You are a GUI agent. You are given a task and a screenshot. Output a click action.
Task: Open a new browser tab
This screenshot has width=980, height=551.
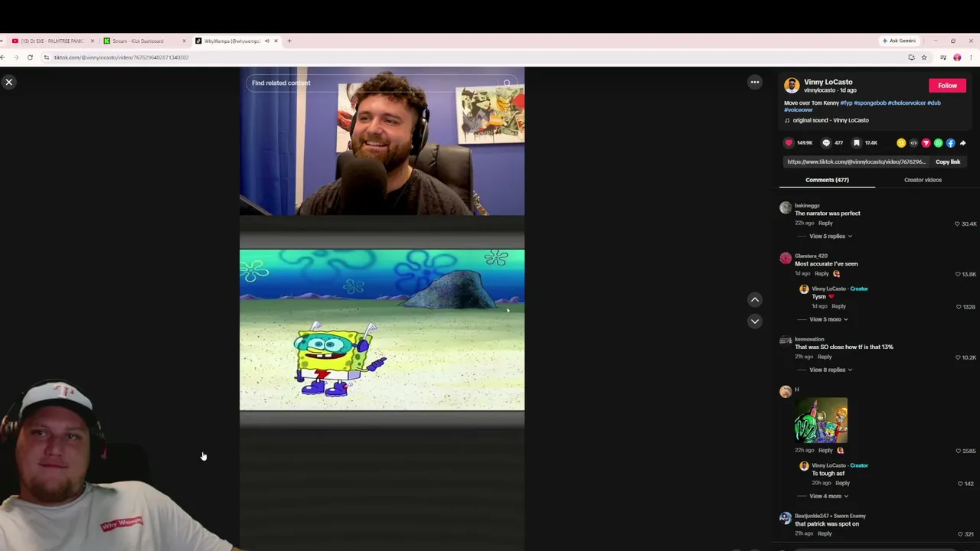289,41
